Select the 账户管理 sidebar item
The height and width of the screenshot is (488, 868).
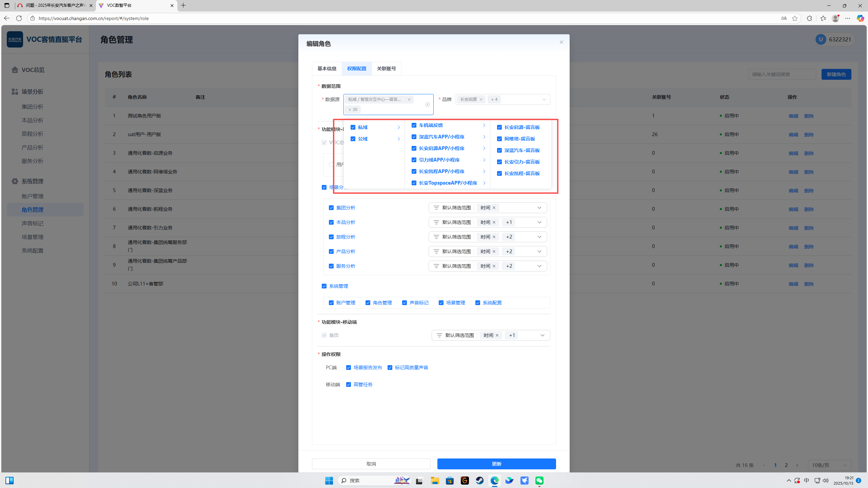(33, 196)
